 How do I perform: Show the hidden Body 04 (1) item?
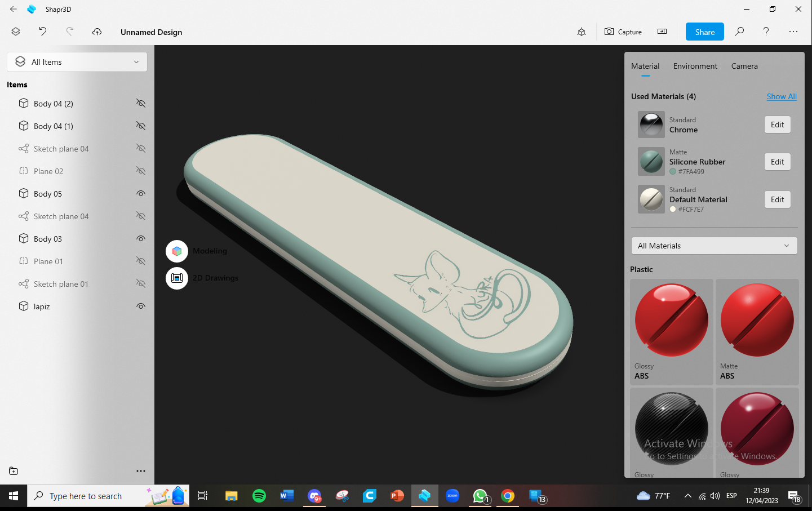[141, 126]
